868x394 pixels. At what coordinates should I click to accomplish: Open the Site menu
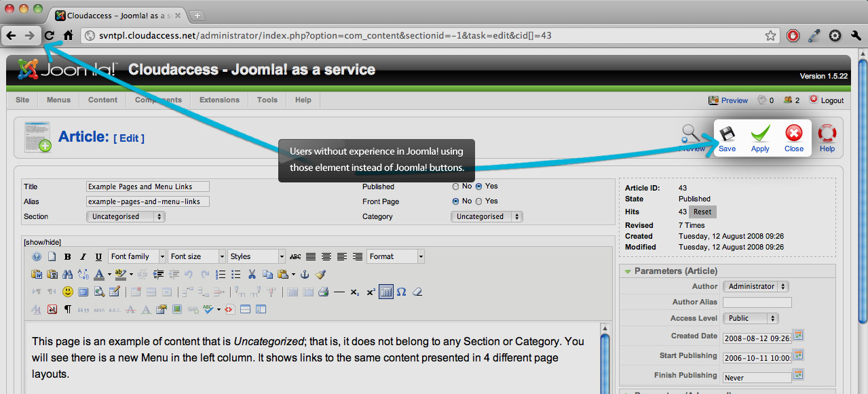(x=22, y=100)
